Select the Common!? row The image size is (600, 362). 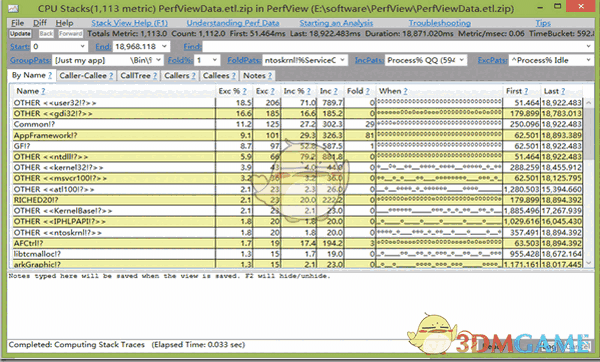pos(298,124)
